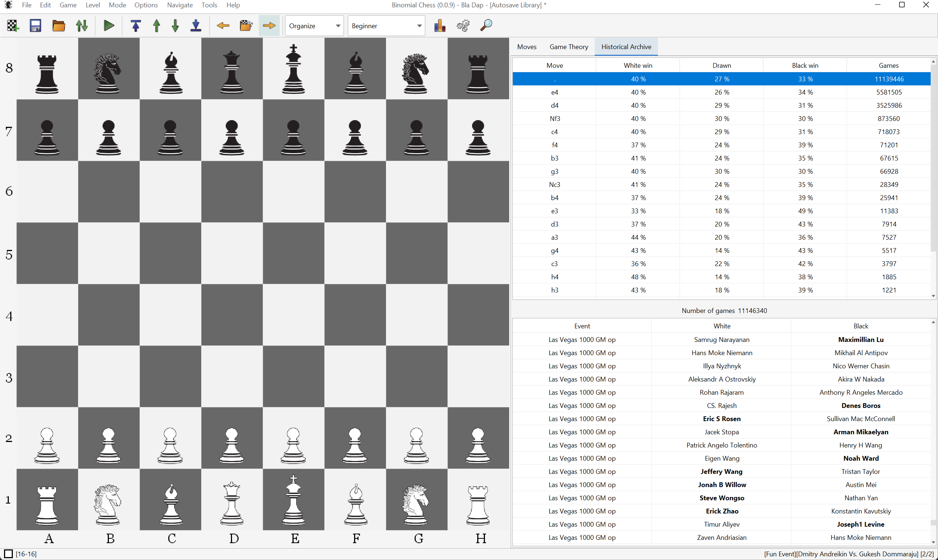Click the Black win column header
The image size is (938, 560).
(805, 65)
